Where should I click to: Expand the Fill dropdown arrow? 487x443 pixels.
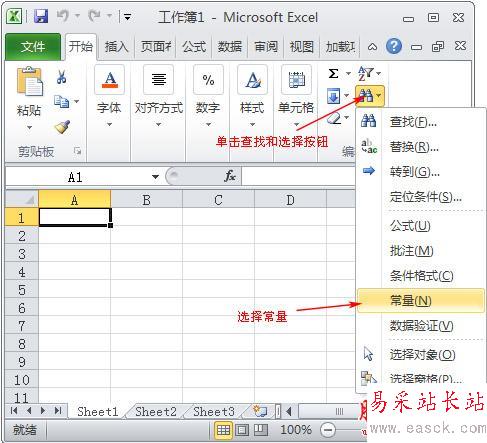[347, 96]
